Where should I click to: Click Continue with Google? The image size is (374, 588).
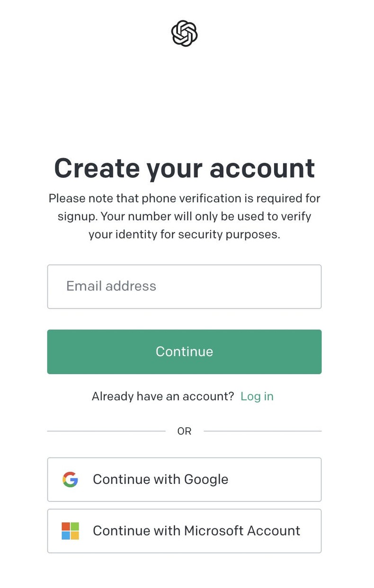pyautogui.click(x=184, y=479)
